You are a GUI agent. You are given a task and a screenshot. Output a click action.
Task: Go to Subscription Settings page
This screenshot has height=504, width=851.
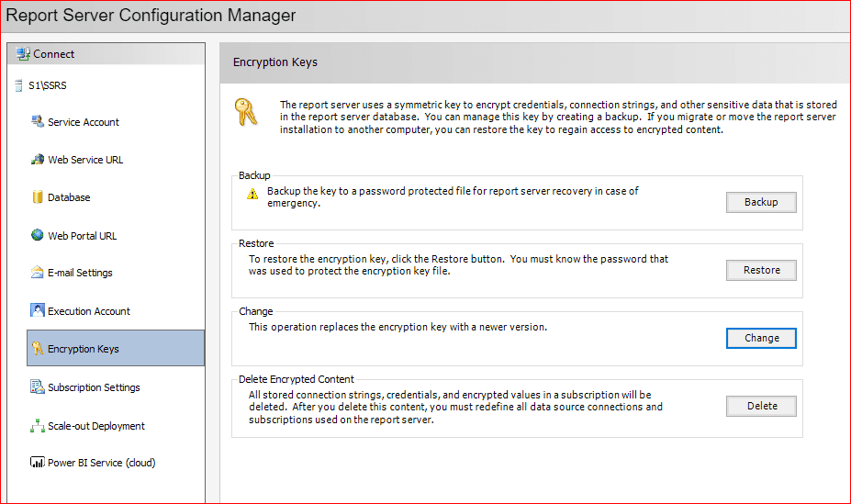tap(94, 387)
